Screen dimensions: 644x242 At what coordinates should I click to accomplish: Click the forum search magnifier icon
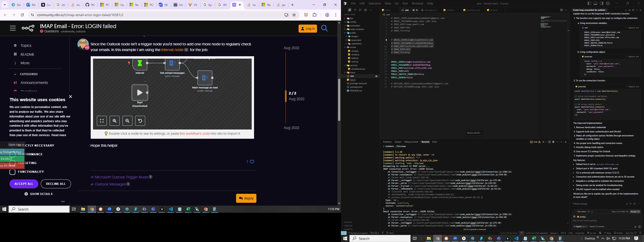click(x=324, y=28)
